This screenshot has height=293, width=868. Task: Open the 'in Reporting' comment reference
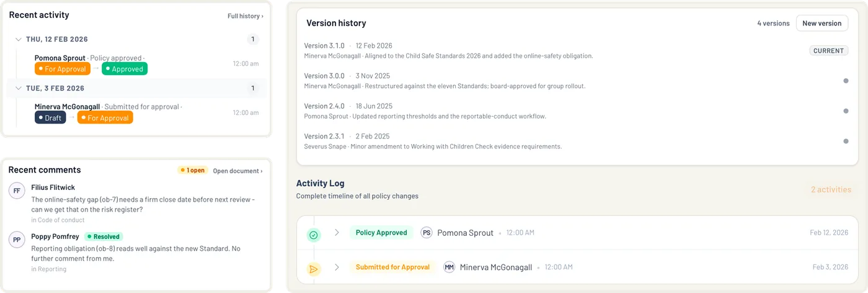48,269
